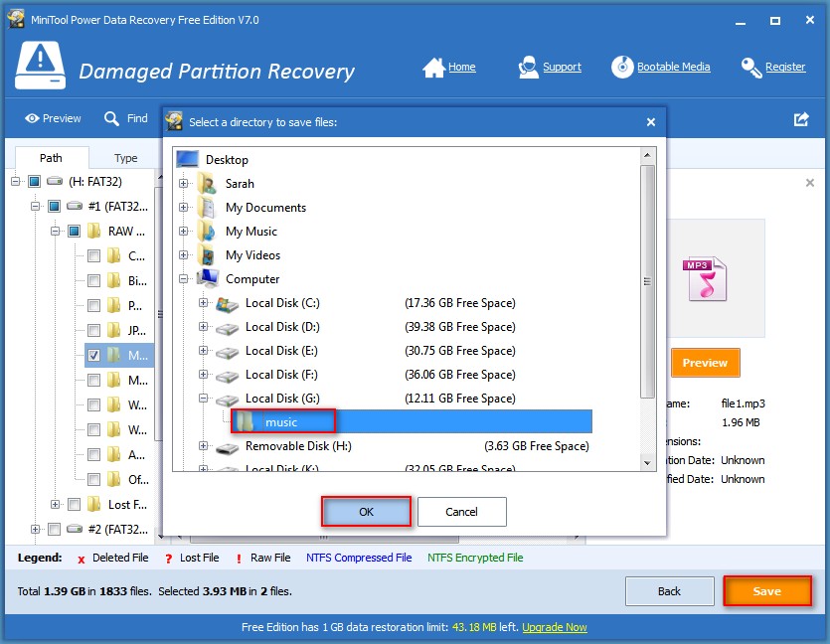Click the Bootable Media disc icon
Viewport: 830px width, 644px height.
tap(622, 68)
